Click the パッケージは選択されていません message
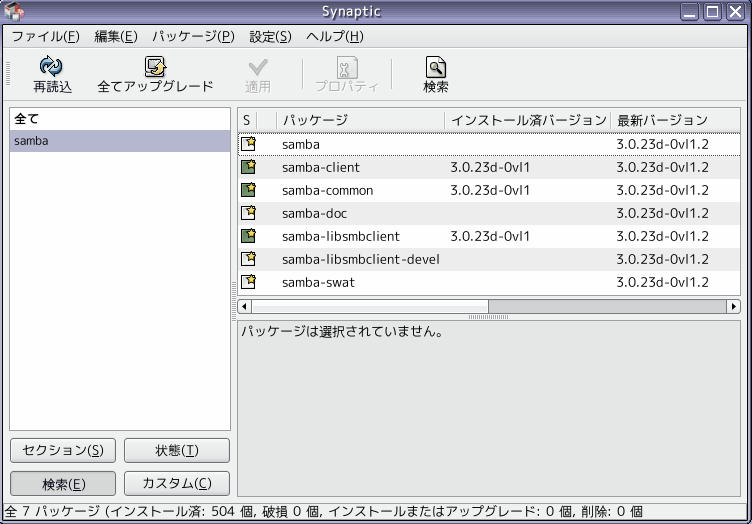 click(x=342, y=331)
